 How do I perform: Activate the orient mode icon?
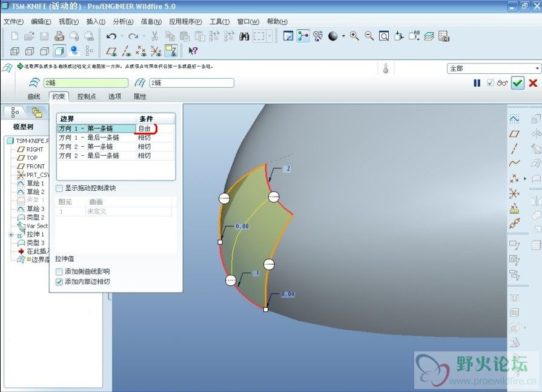pos(318,36)
